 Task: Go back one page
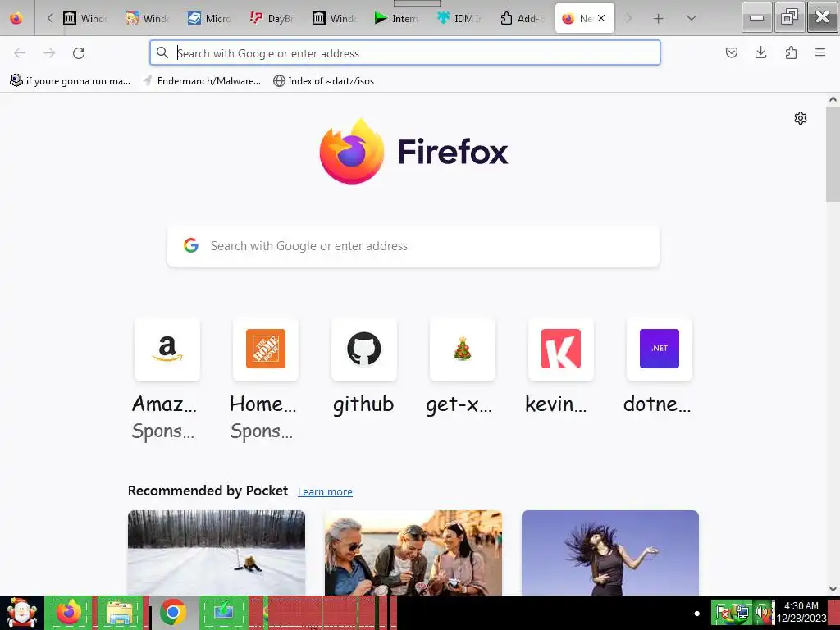tap(20, 53)
